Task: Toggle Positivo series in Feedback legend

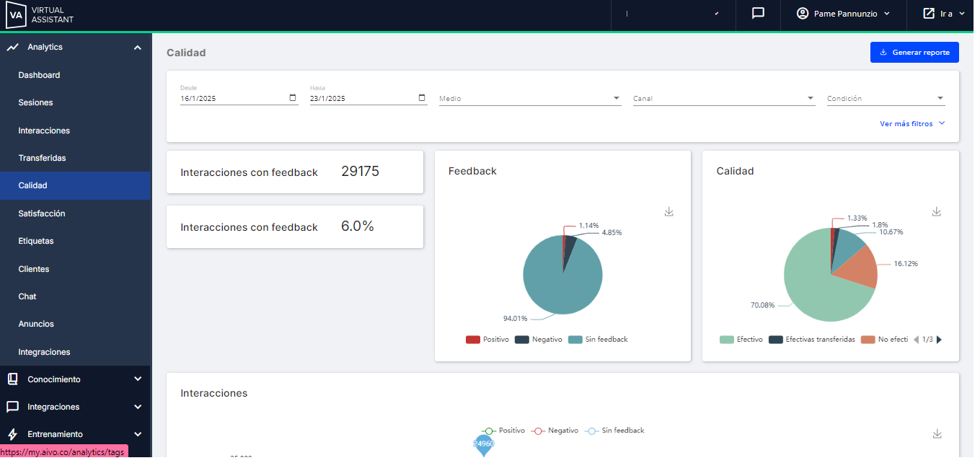Action: click(x=487, y=340)
